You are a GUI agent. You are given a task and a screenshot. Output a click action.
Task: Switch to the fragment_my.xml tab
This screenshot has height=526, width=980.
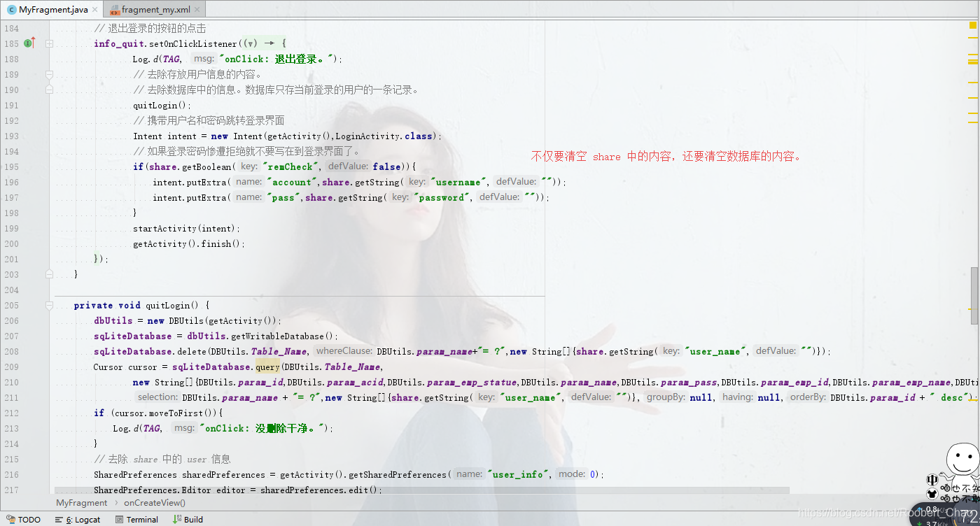(x=155, y=10)
